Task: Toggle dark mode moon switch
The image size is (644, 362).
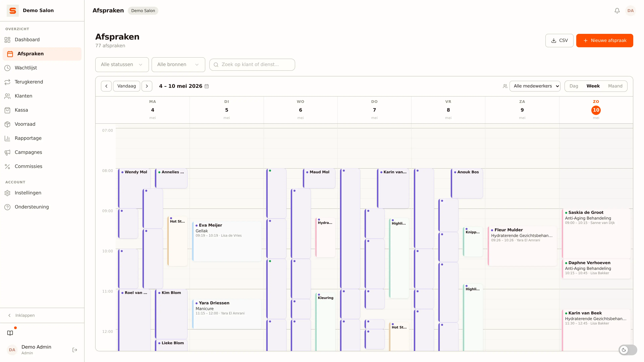Action: tap(628, 350)
